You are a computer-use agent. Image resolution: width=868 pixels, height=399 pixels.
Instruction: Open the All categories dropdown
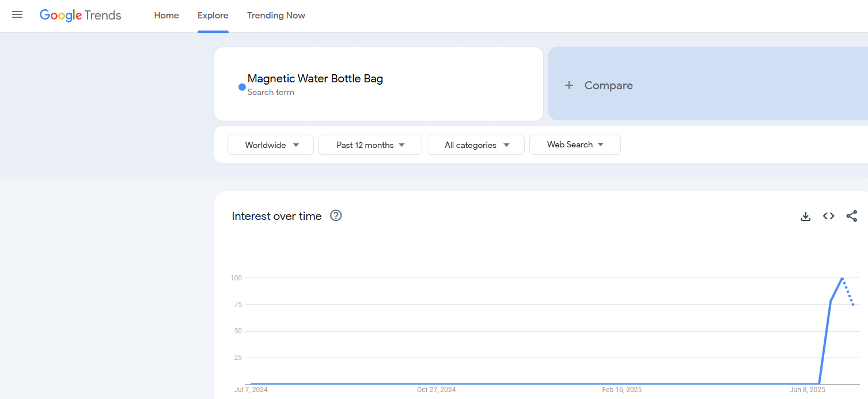pyautogui.click(x=475, y=145)
